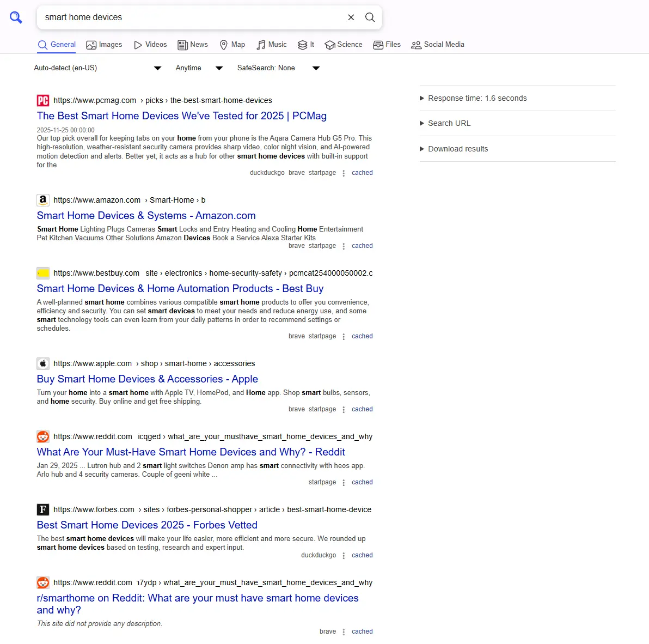Open cached version of Amazon result

[x=362, y=246]
